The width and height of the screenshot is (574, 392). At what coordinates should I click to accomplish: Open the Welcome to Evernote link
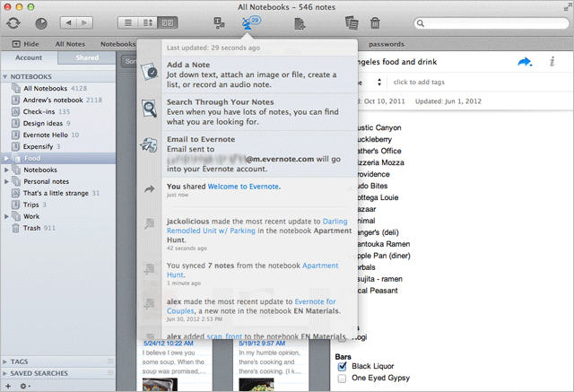[243, 187]
